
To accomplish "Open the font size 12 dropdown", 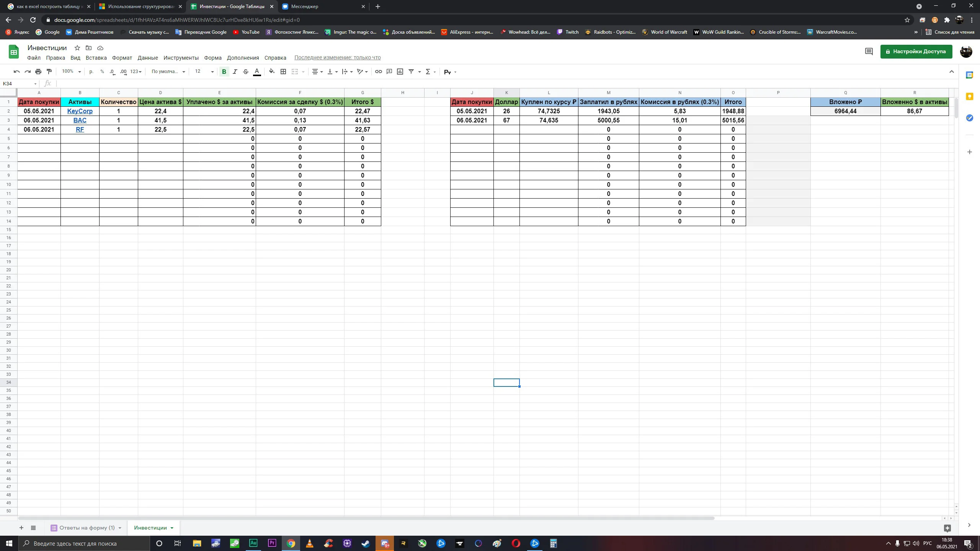I will click(204, 72).
